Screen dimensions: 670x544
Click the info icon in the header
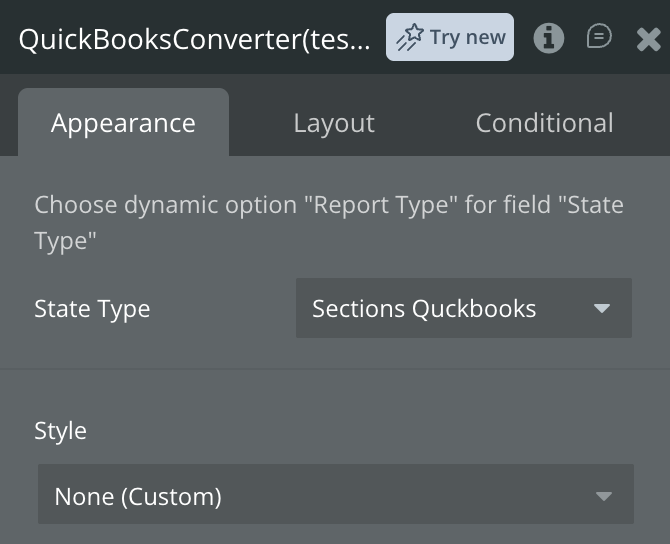(x=548, y=38)
